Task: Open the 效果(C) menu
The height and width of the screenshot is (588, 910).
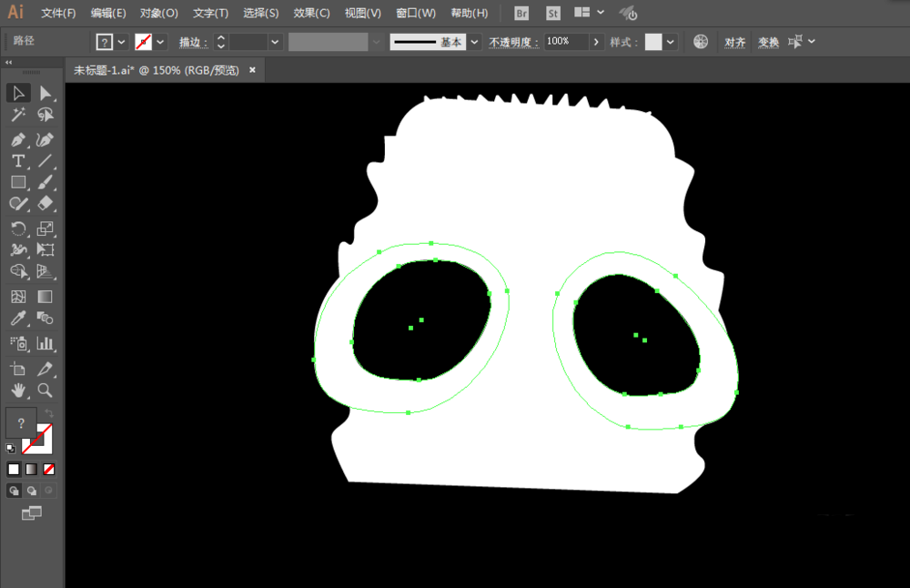Action: tap(311, 13)
